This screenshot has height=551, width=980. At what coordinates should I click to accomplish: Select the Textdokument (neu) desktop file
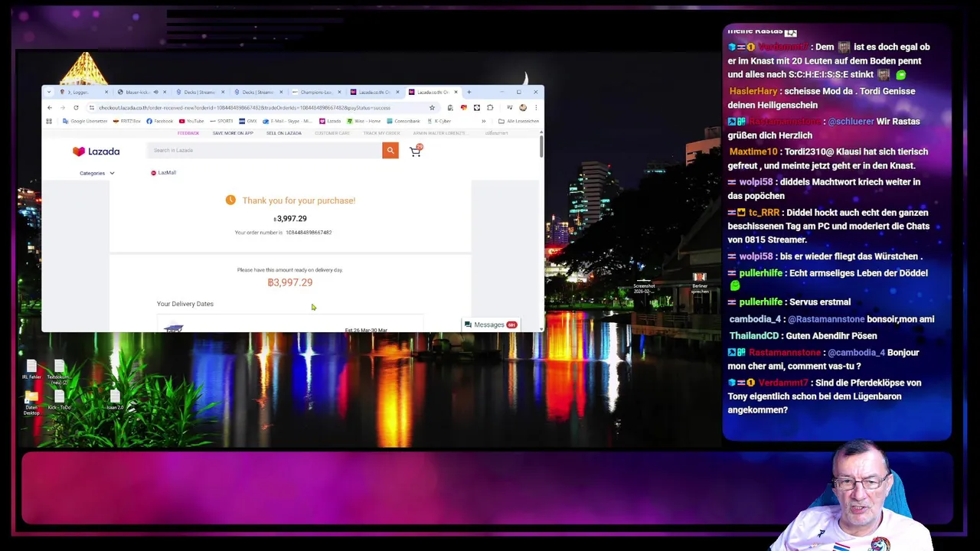point(59,372)
